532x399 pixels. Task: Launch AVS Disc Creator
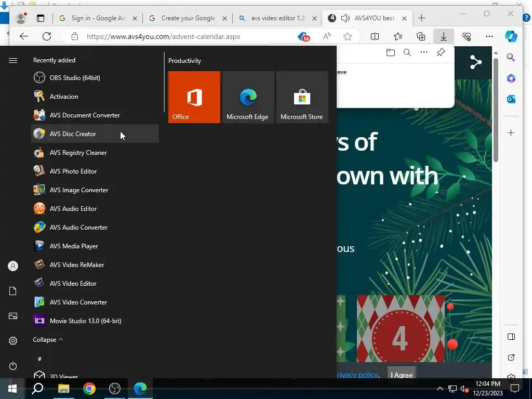pos(95,134)
